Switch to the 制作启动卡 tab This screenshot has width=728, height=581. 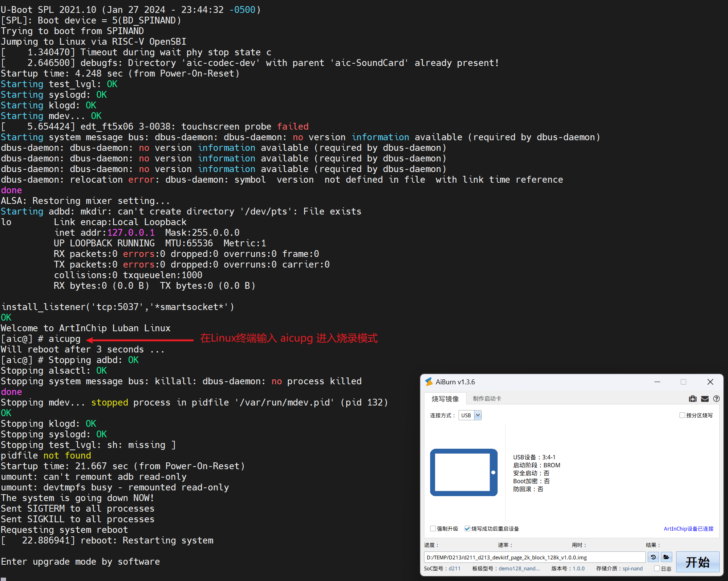(x=487, y=399)
